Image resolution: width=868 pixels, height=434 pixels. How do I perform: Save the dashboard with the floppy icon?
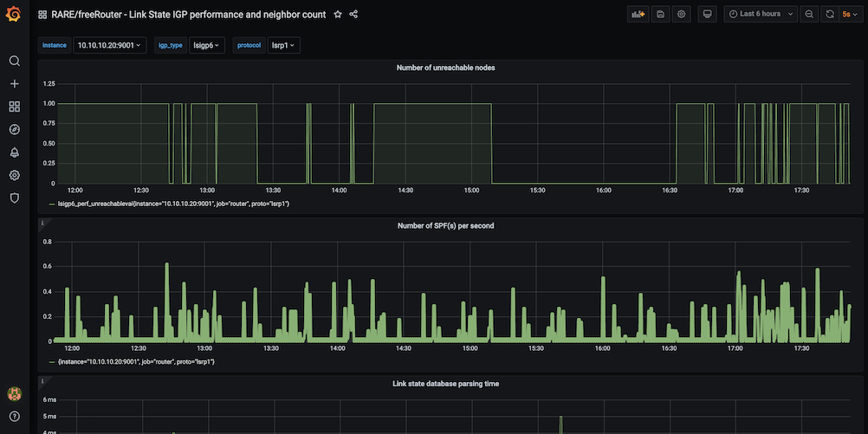[x=661, y=14]
